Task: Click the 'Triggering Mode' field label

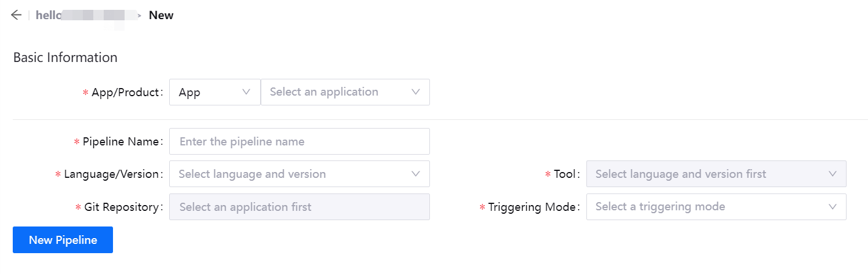Action: coord(533,207)
